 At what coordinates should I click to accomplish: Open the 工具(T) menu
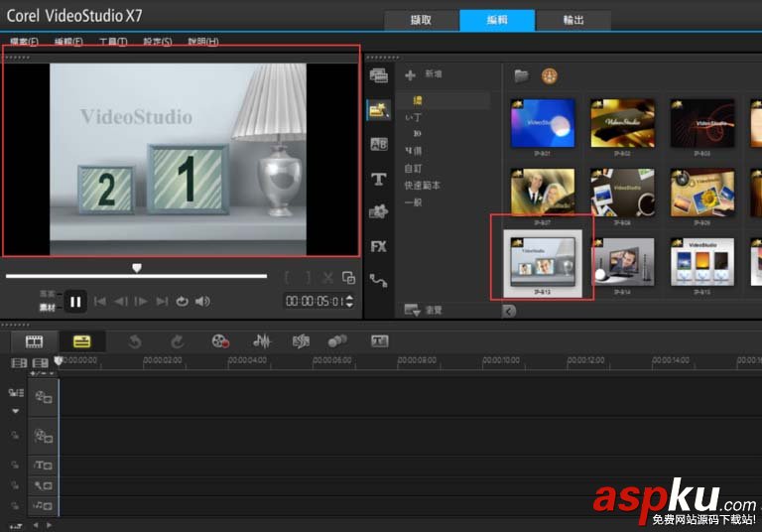point(113,42)
